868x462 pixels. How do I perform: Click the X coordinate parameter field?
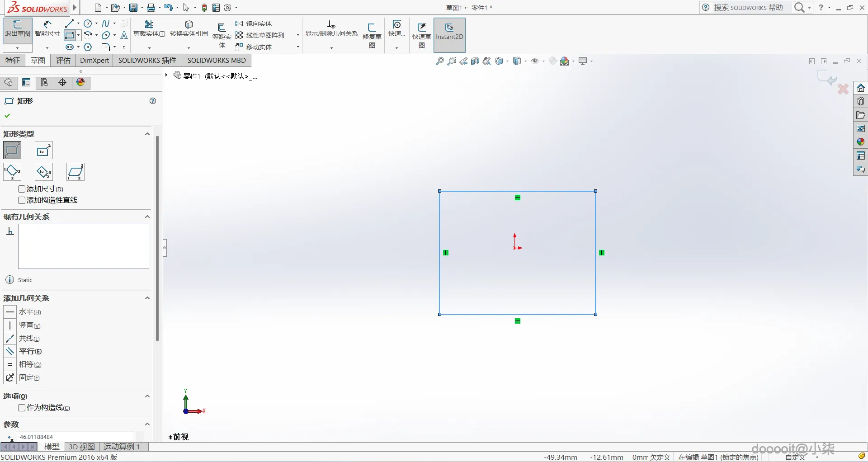75,437
